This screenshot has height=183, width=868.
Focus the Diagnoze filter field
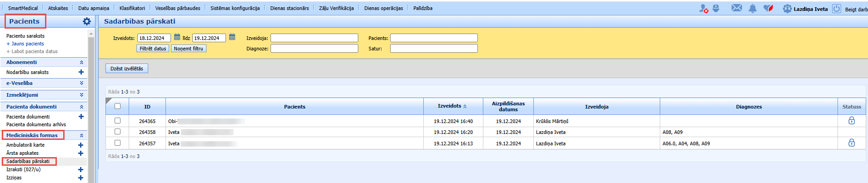pyautogui.click(x=314, y=48)
